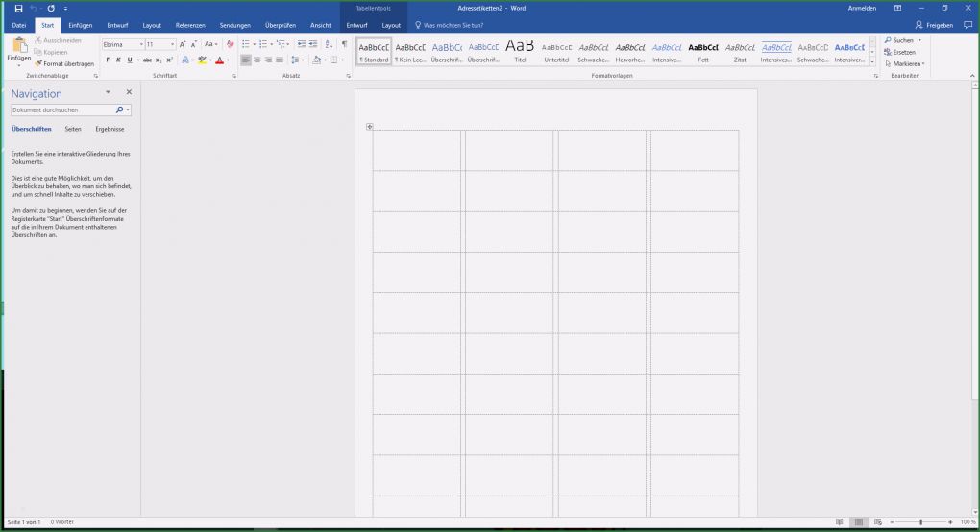Click the Ersetzen button
The image size is (980, 532).
point(903,52)
